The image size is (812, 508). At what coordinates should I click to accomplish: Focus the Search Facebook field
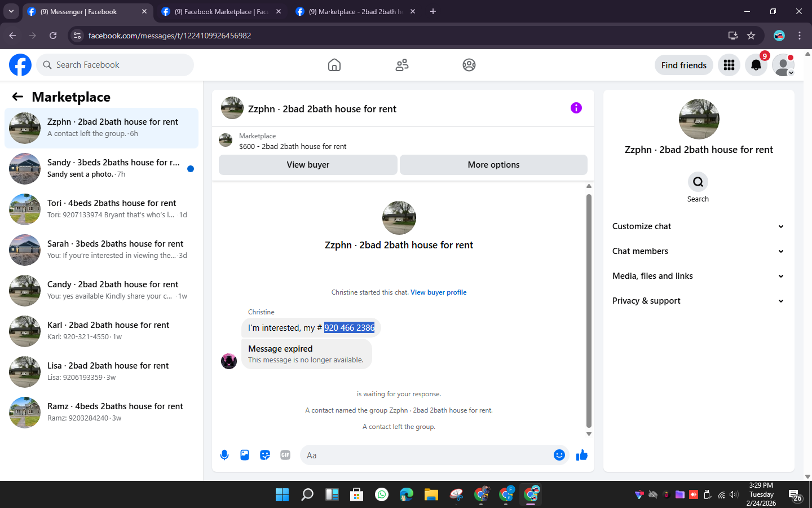[x=115, y=65]
